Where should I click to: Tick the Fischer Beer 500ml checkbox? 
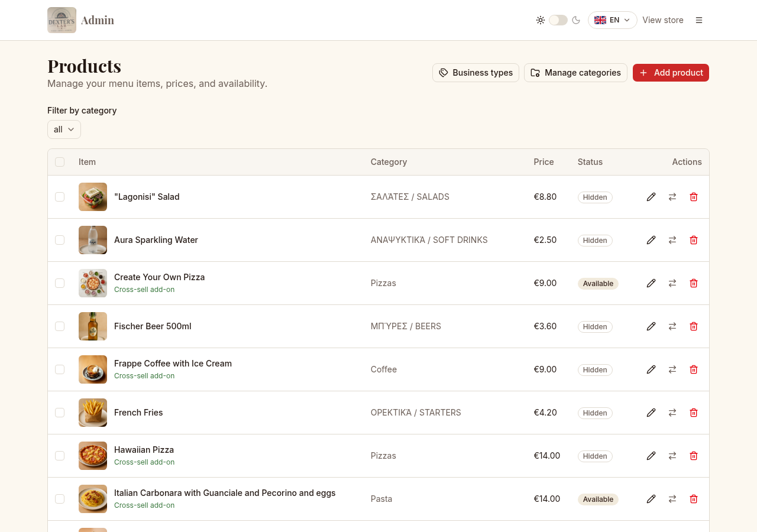coord(60,326)
